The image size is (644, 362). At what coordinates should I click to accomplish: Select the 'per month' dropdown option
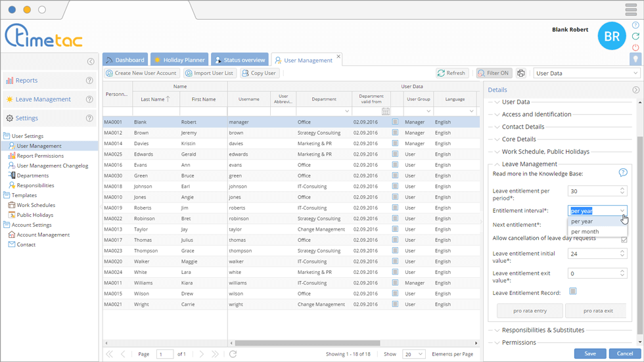point(585,231)
